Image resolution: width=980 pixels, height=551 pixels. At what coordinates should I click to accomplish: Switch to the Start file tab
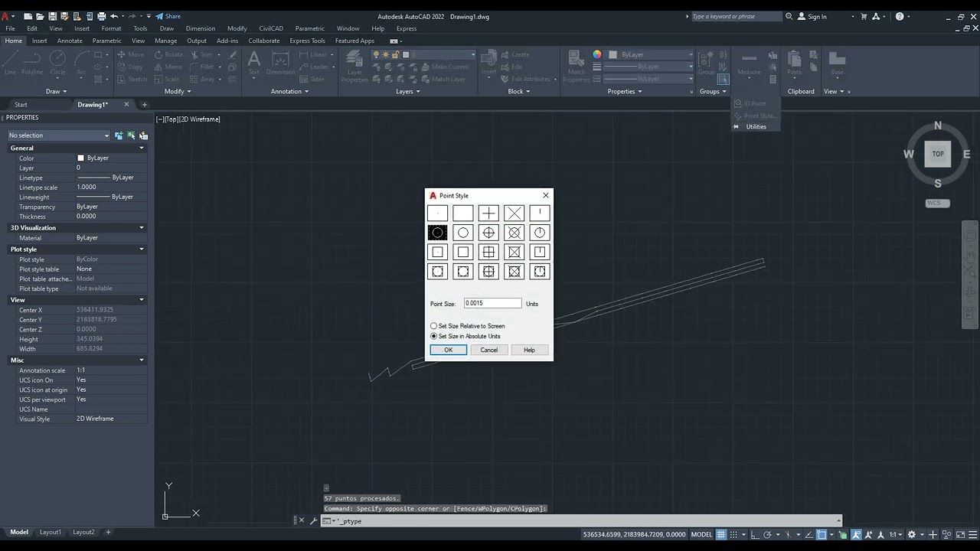tap(21, 104)
